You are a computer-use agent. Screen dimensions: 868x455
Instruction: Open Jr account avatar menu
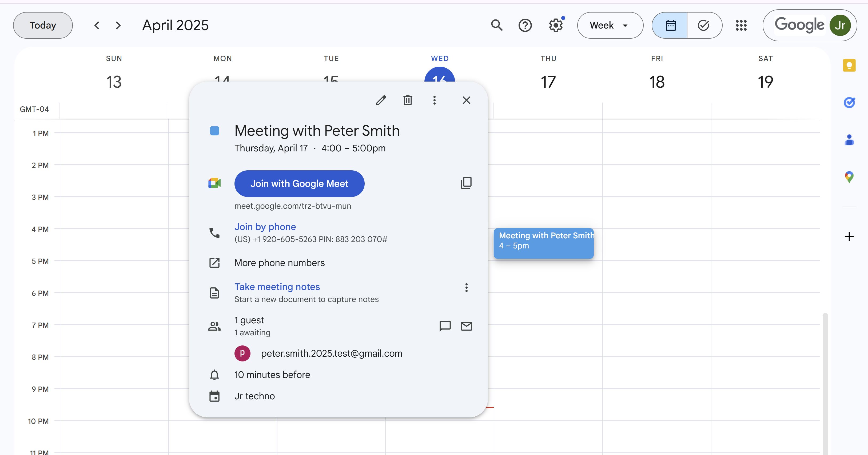click(840, 25)
